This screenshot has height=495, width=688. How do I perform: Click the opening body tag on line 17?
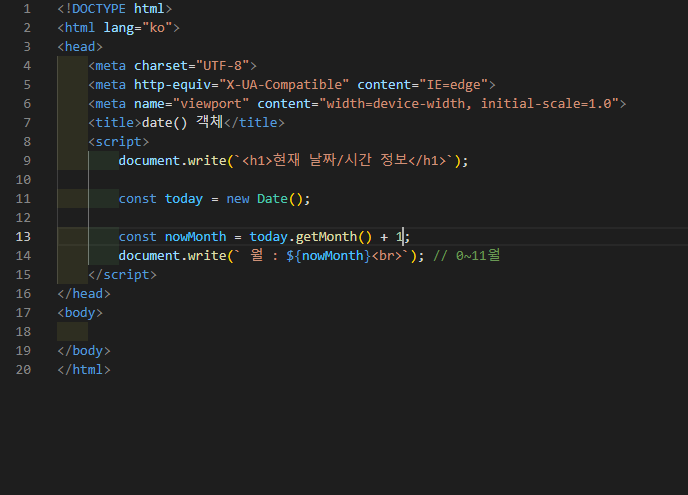click(x=80, y=312)
